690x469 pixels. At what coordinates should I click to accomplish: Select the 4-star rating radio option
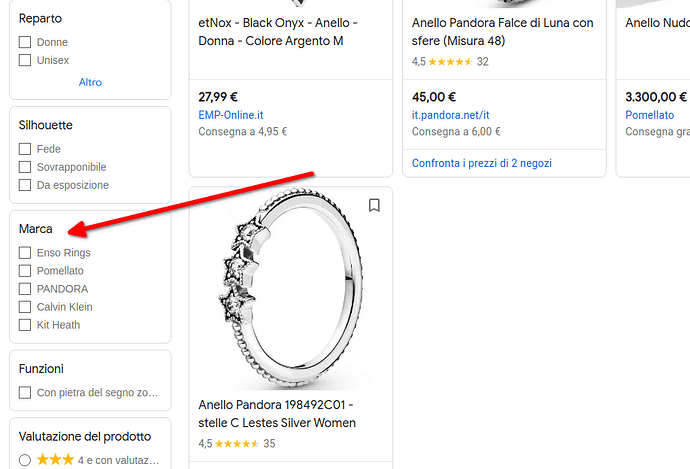click(25, 460)
